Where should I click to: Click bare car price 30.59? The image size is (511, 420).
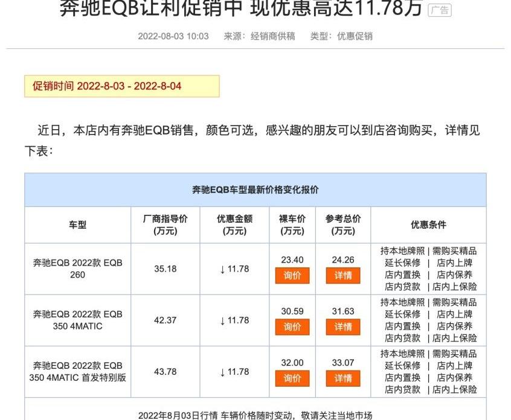(292, 311)
